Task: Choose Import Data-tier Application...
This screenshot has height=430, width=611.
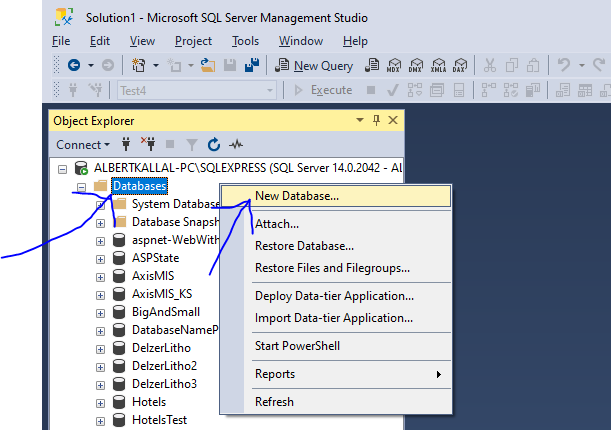Action: (336, 318)
